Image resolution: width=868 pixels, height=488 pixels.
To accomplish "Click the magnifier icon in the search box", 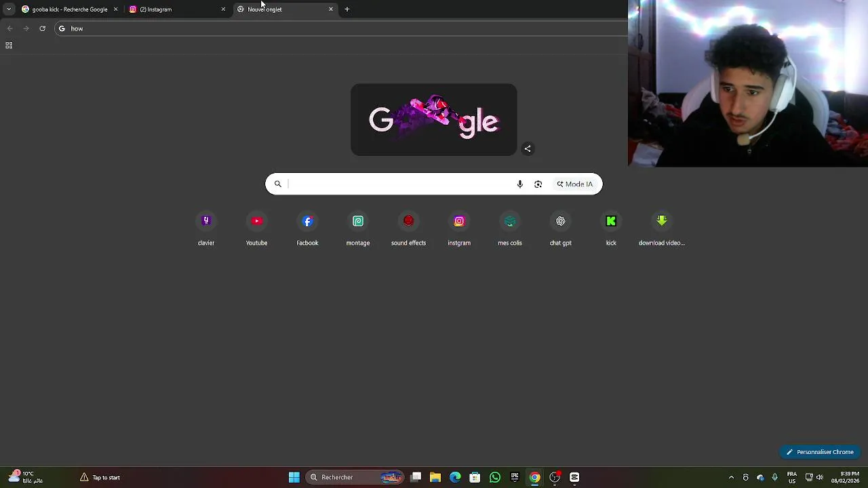I will [277, 184].
